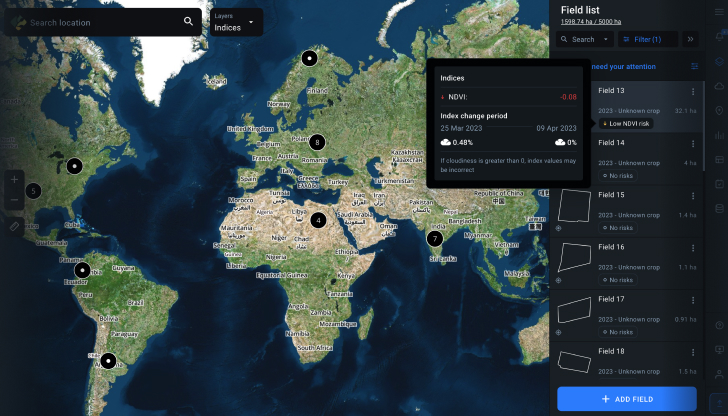Open the Field list search type dropdown

click(x=585, y=39)
